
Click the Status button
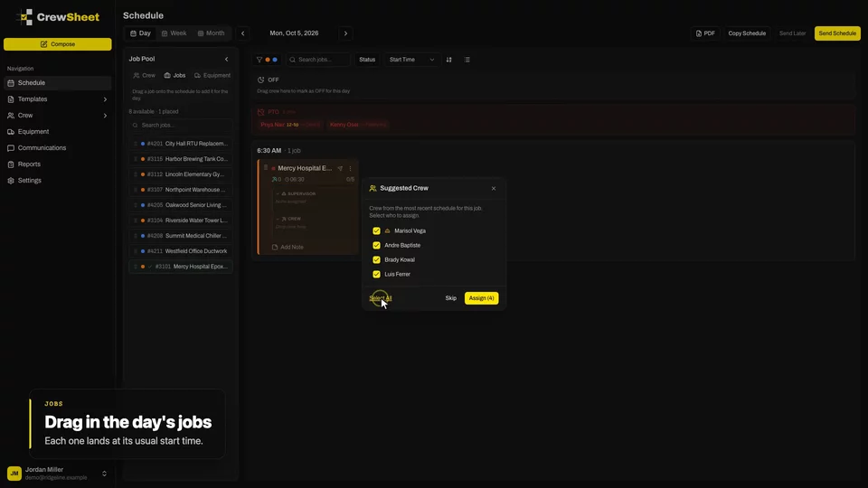(367, 60)
